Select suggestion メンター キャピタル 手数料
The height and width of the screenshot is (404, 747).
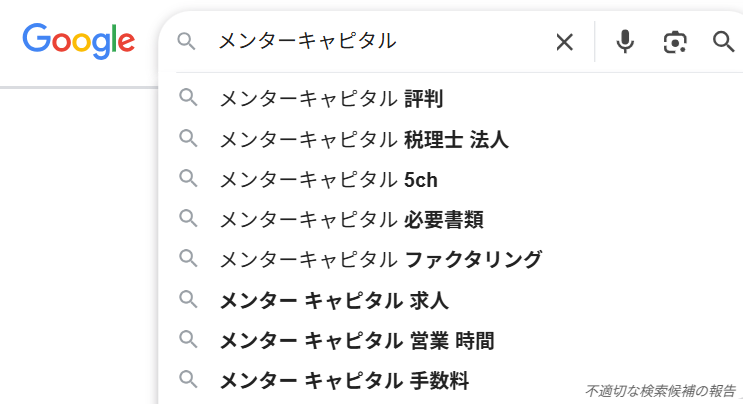(x=343, y=380)
